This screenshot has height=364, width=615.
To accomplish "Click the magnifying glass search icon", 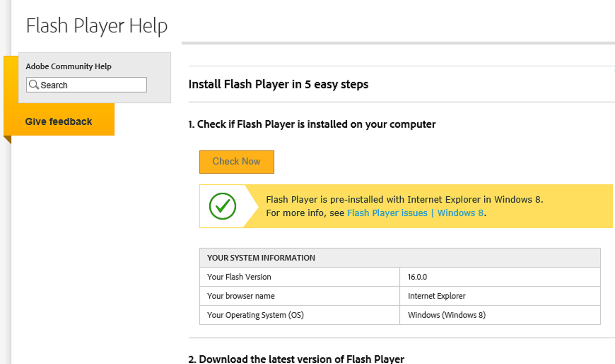I will tap(34, 85).
